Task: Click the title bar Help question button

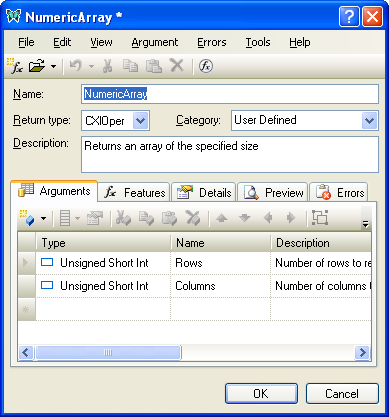Action: click(349, 16)
